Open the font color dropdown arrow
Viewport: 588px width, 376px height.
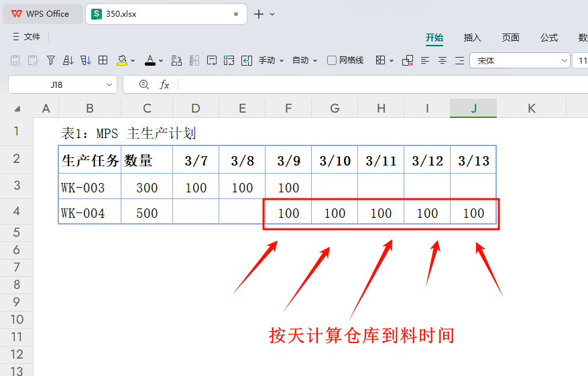pyautogui.click(x=161, y=61)
